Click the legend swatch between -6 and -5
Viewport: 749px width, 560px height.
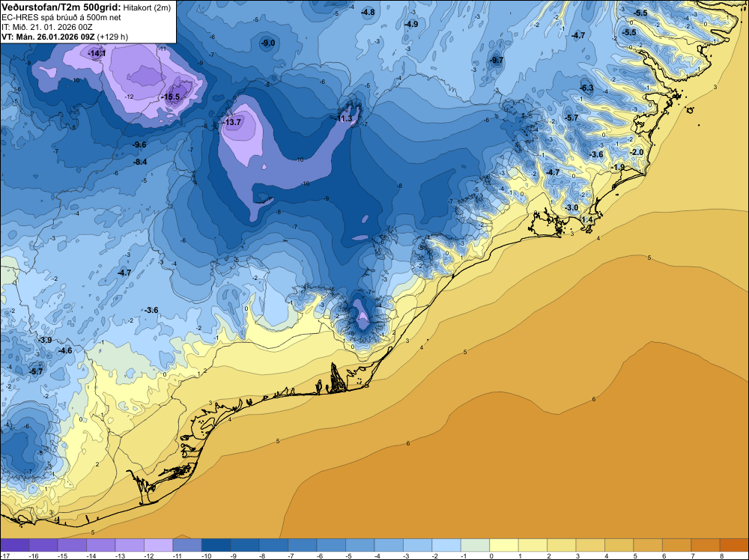click(331, 545)
